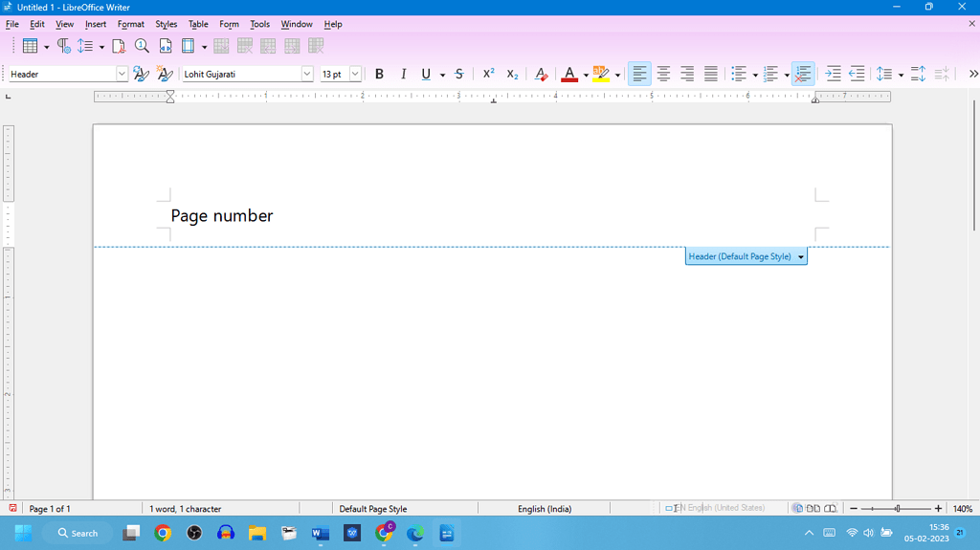The width and height of the screenshot is (980, 550).
Task: Toggle formatting marks with the pilcrow icon
Action: [x=63, y=46]
